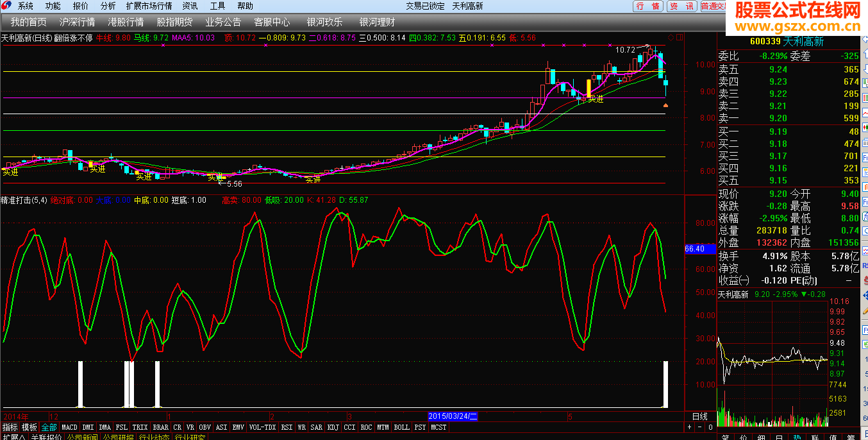This screenshot has height=440, width=868.
Task: Click the small panel icon beside the diamond
Action: coord(680,37)
